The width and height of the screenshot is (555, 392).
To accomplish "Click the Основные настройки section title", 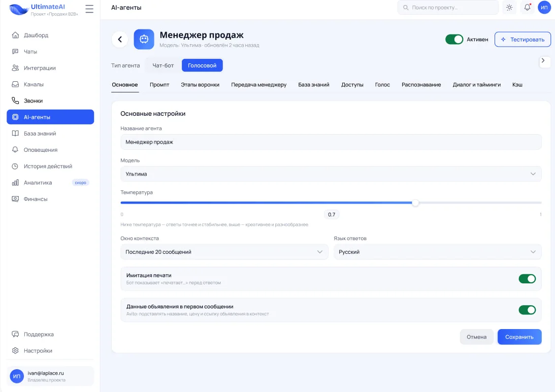I will pyautogui.click(x=153, y=114).
